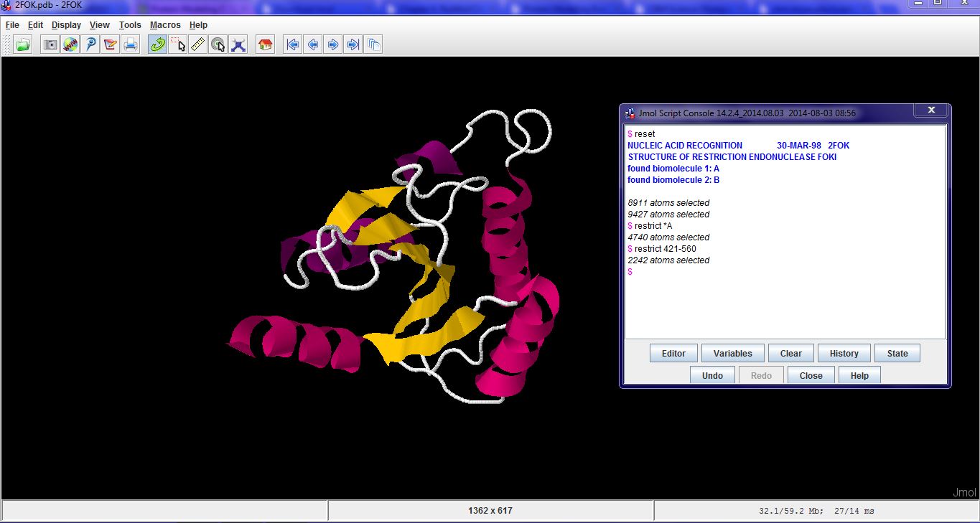The image size is (980, 523).
Task: Click the Open file folder icon
Action: pyautogui.click(x=23, y=44)
